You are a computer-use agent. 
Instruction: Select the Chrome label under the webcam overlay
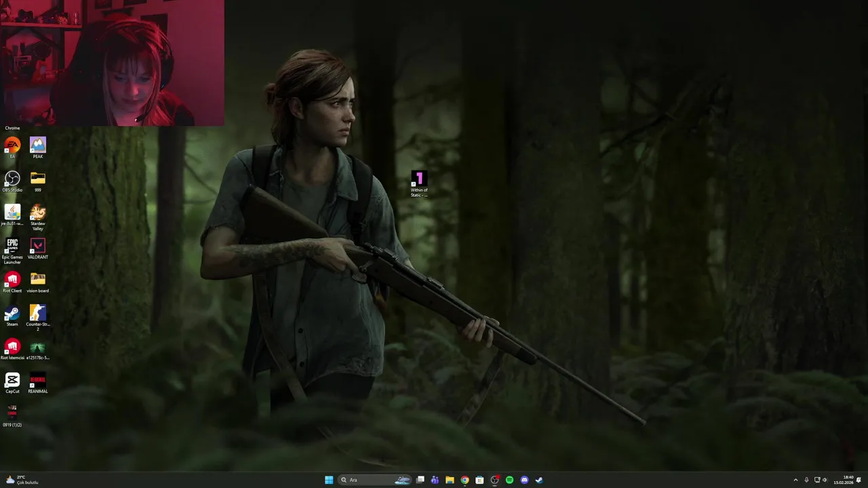[x=12, y=128]
